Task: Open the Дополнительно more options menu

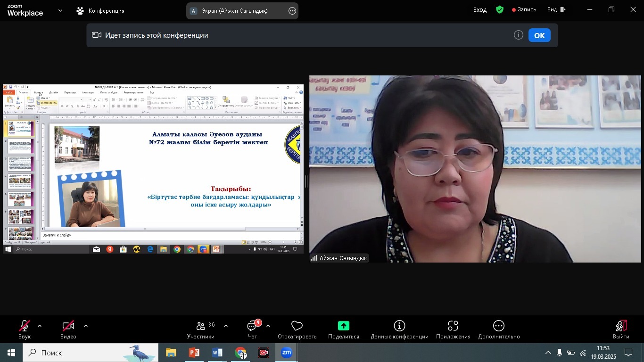Action: 499,326
